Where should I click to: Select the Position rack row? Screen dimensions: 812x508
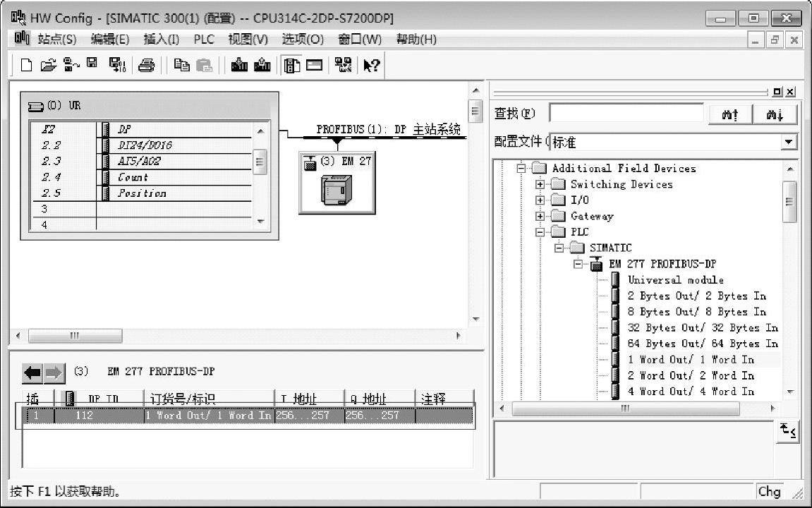click(x=141, y=193)
